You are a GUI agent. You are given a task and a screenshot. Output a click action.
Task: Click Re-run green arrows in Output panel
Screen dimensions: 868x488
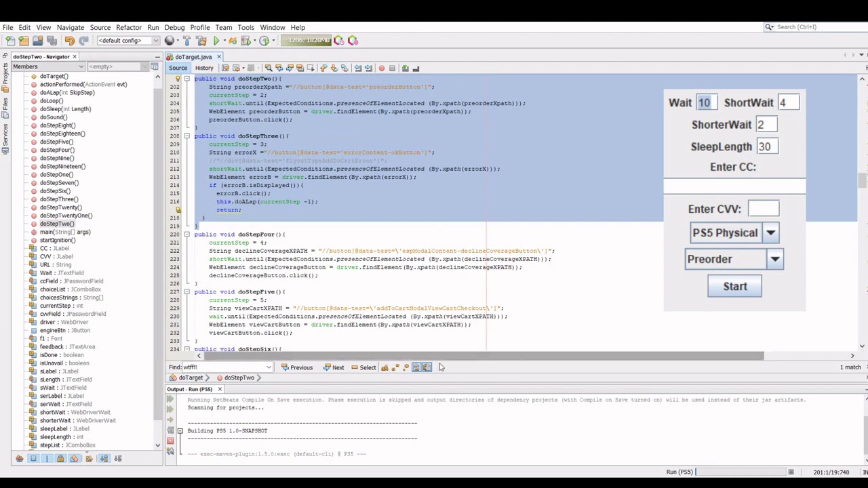(170, 399)
